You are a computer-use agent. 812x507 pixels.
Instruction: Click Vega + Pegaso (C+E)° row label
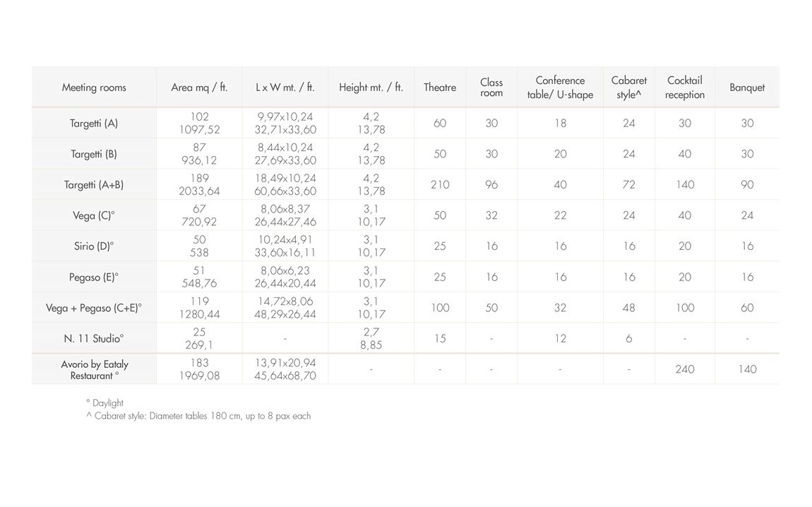click(94, 308)
